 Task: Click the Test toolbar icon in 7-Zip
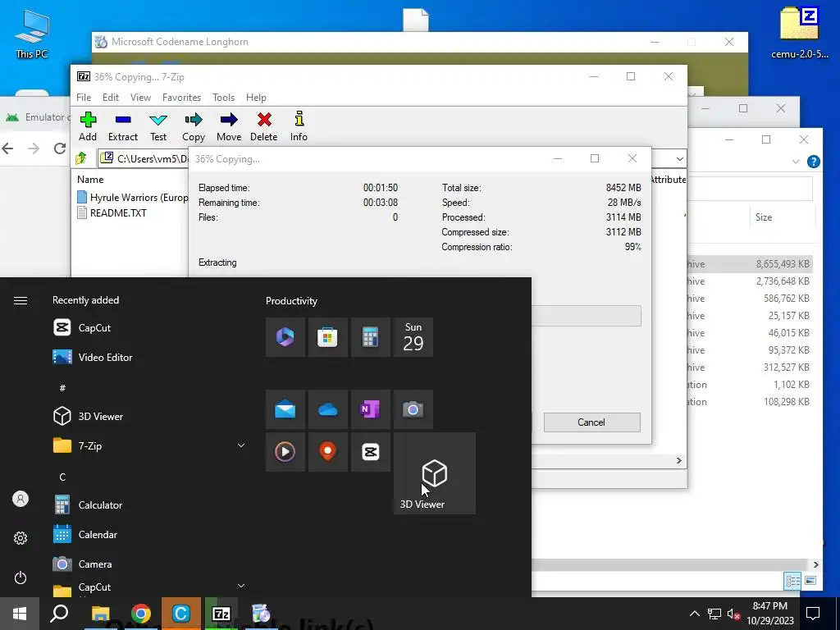coord(158,126)
